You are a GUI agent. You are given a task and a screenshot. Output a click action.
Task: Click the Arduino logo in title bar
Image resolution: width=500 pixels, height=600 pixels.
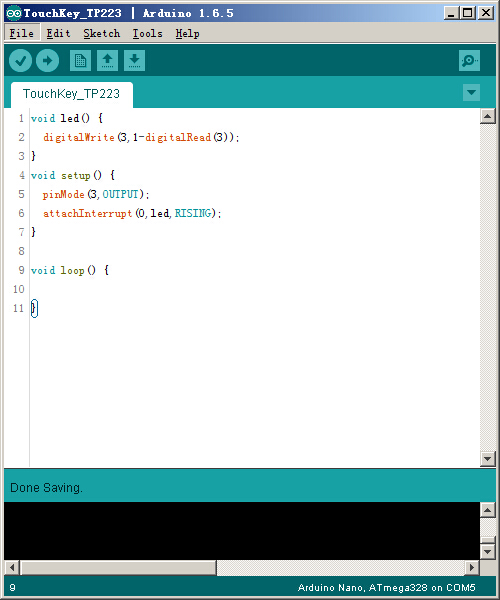(14, 13)
